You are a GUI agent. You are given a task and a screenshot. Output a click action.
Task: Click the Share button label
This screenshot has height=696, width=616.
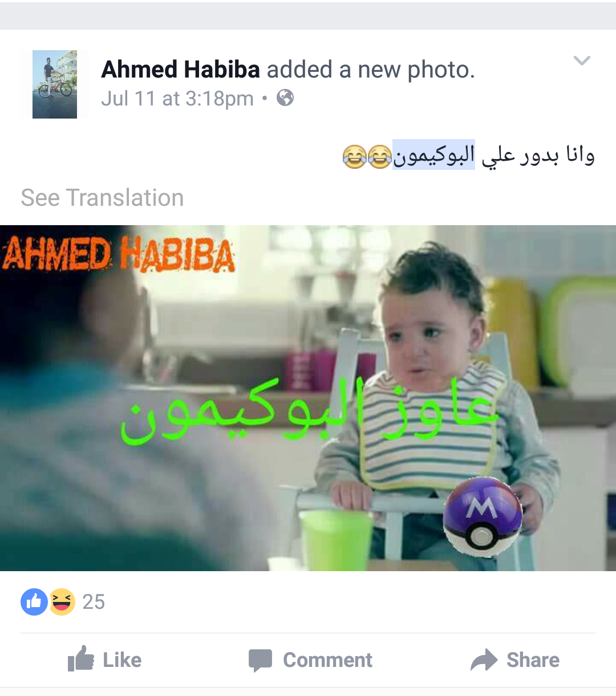[533, 660]
